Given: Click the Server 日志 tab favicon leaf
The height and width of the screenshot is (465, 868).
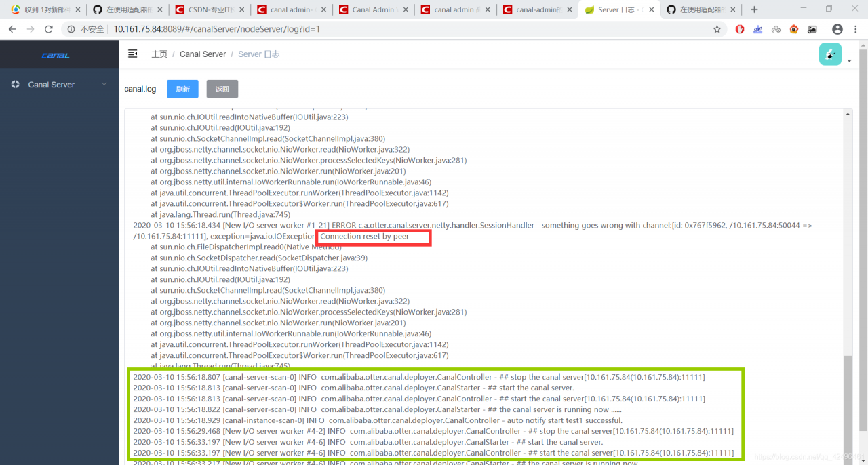Looking at the screenshot, I should click(x=589, y=10).
